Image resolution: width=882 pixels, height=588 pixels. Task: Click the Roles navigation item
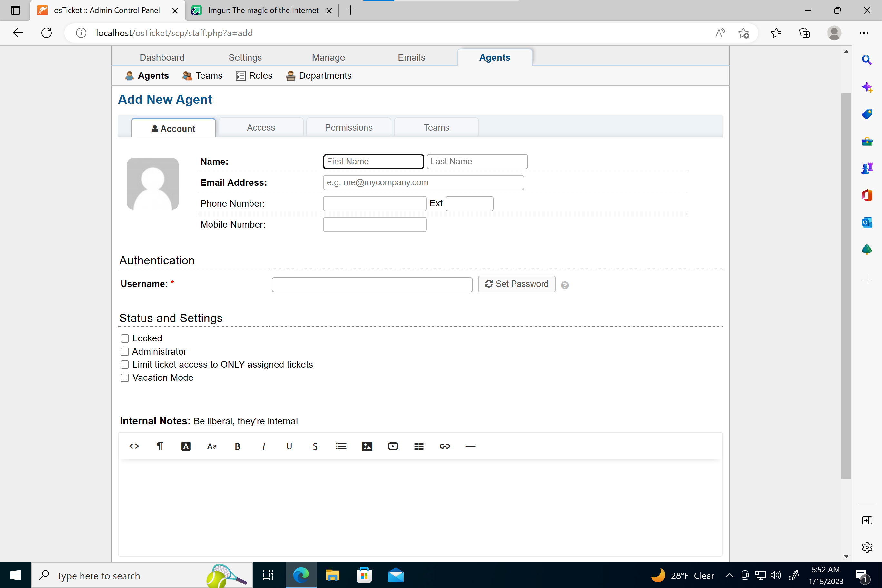pyautogui.click(x=260, y=75)
